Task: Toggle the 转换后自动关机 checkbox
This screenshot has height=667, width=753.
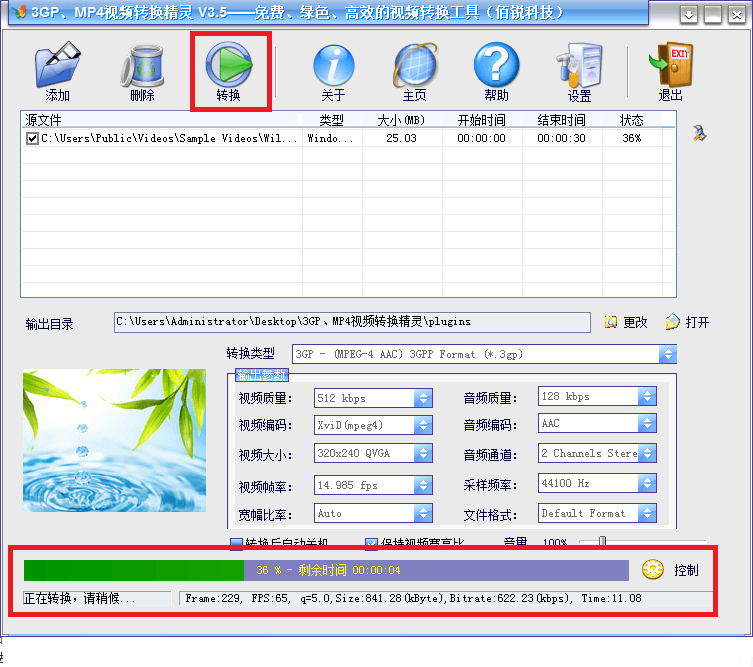Action: pyautogui.click(x=236, y=543)
